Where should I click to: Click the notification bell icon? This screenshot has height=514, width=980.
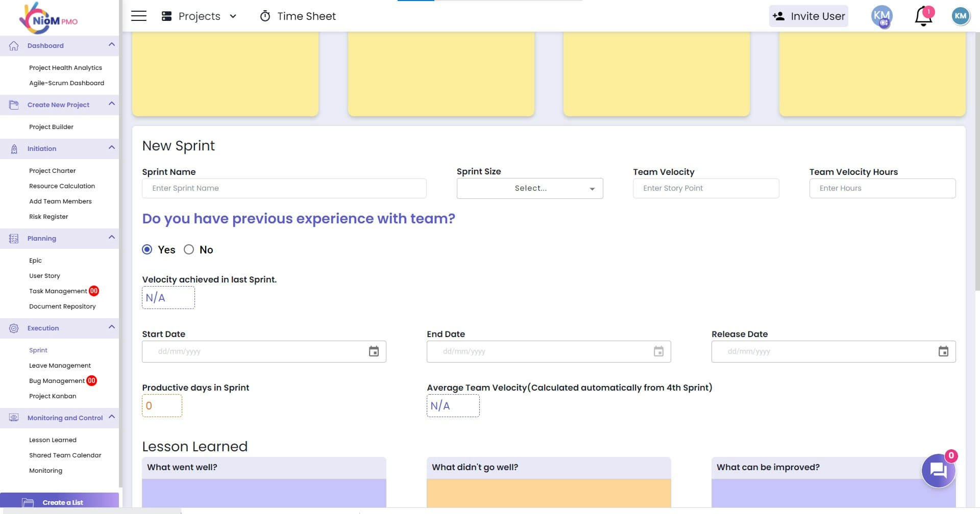924,16
